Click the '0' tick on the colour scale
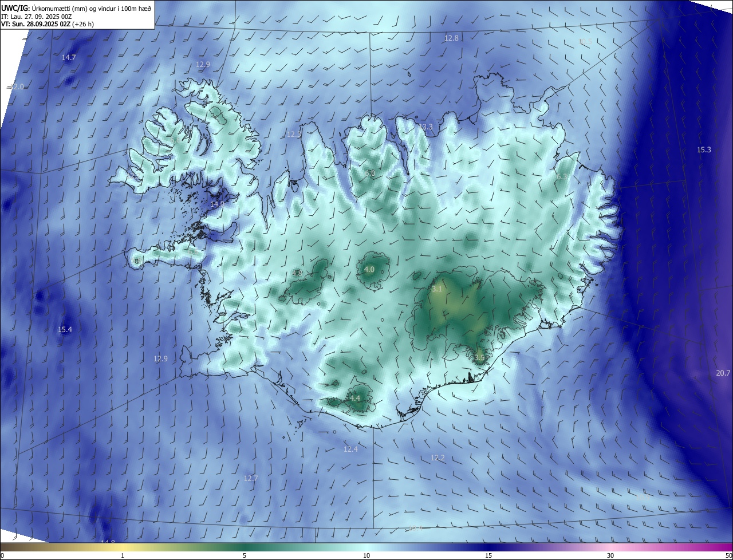 [x=2, y=555]
